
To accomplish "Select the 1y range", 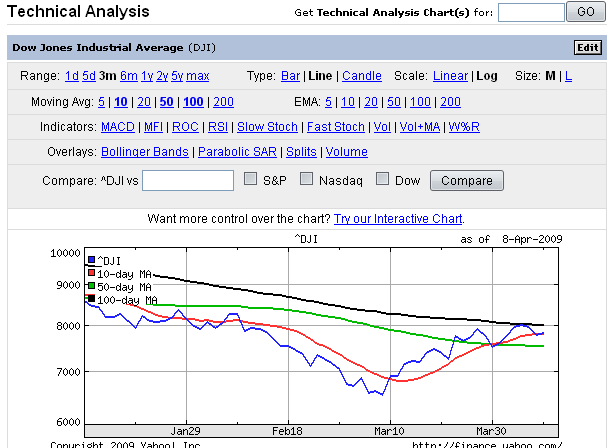I will pyautogui.click(x=147, y=76).
